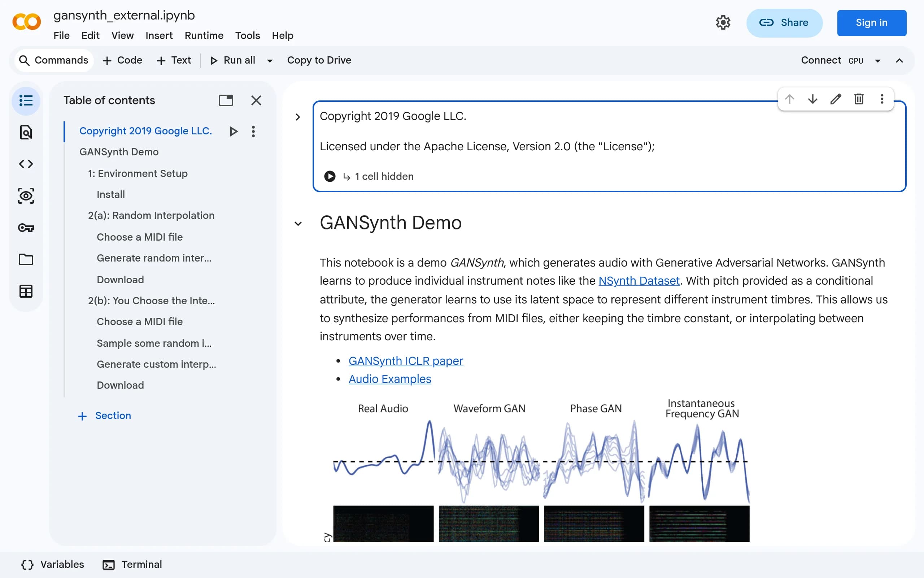Open more cell actions three-dot menu

882,99
